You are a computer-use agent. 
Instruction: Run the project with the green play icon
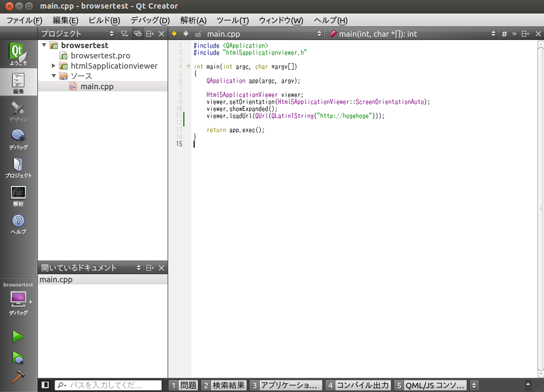(x=18, y=336)
